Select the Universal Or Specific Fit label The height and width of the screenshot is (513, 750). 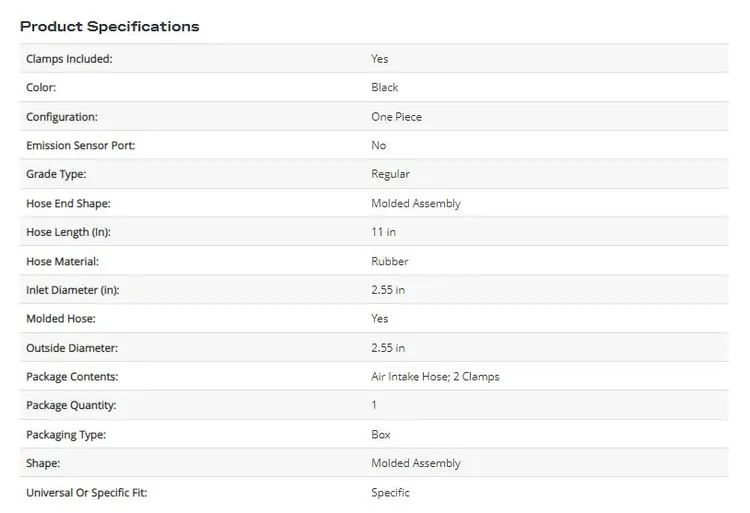(87, 492)
